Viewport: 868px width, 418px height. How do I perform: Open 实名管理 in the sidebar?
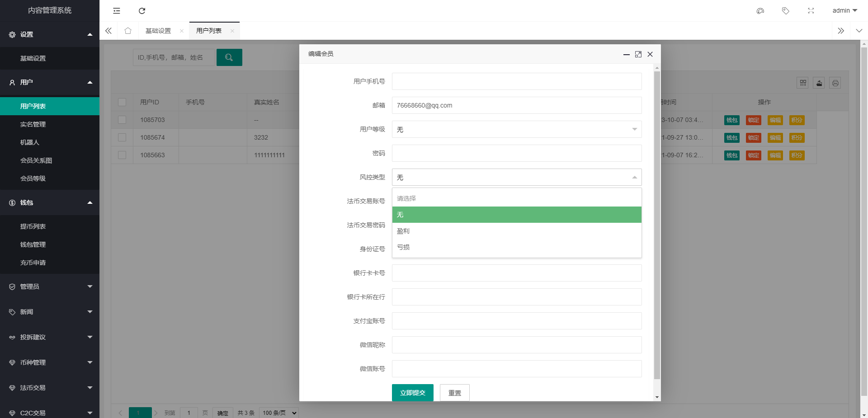coord(33,124)
